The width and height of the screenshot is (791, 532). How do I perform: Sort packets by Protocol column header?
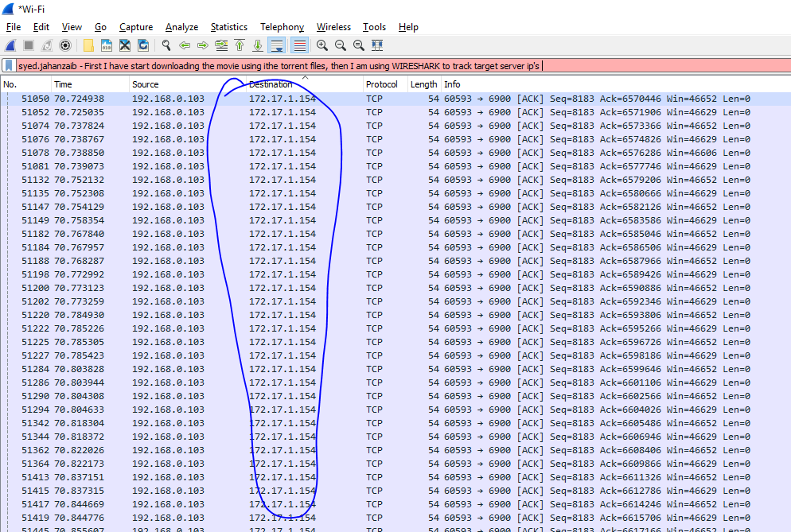[x=382, y=84]
